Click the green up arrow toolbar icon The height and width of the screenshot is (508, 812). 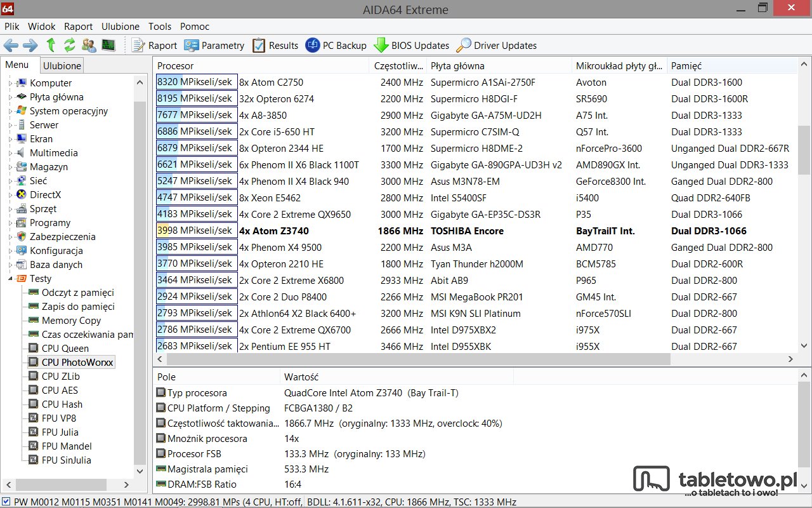tap(51, 45)
